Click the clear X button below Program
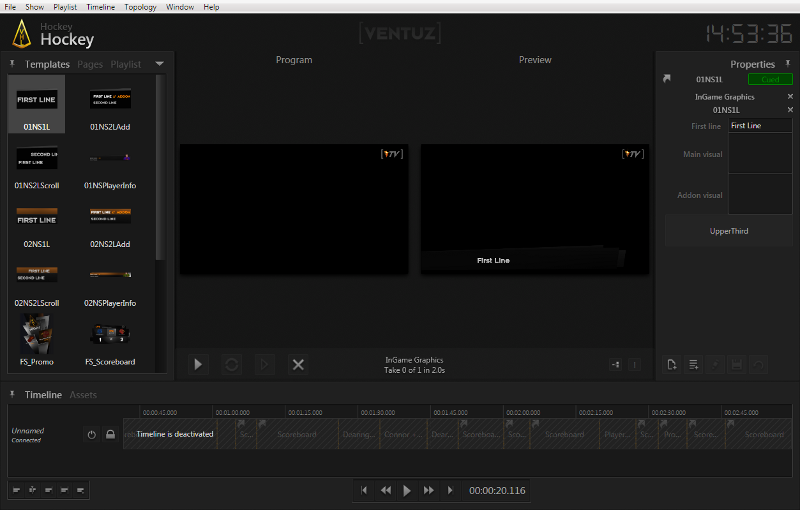800x510 pixels. (298, 365)
